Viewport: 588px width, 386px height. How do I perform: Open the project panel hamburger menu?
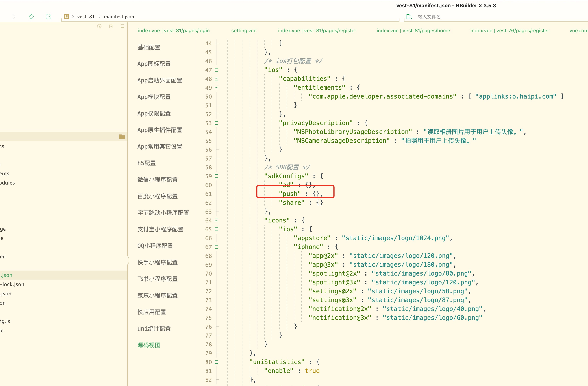point(122,26)
